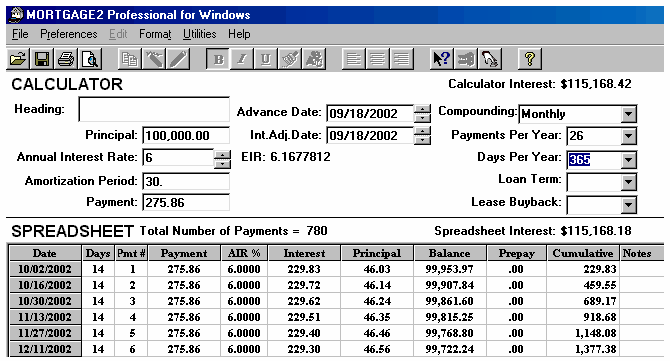Click the pointing hand toolbar icon
670x361 pixels.
[x=490, y=59]
